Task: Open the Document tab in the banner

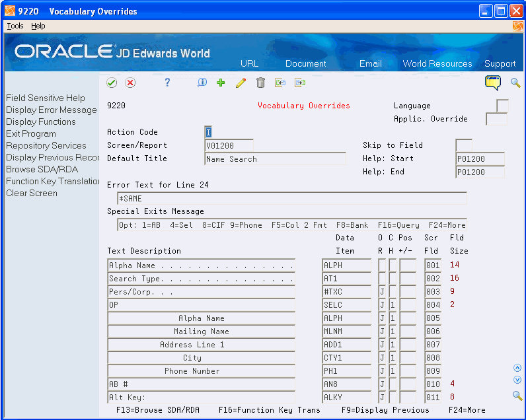Action: 305,63
